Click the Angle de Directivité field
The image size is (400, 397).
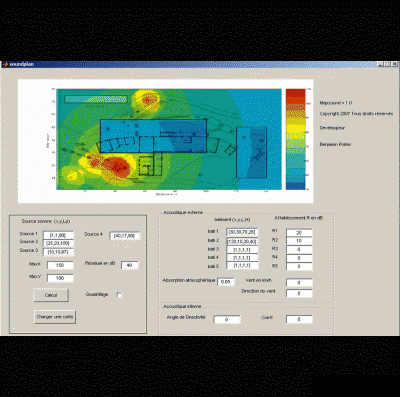227,319
